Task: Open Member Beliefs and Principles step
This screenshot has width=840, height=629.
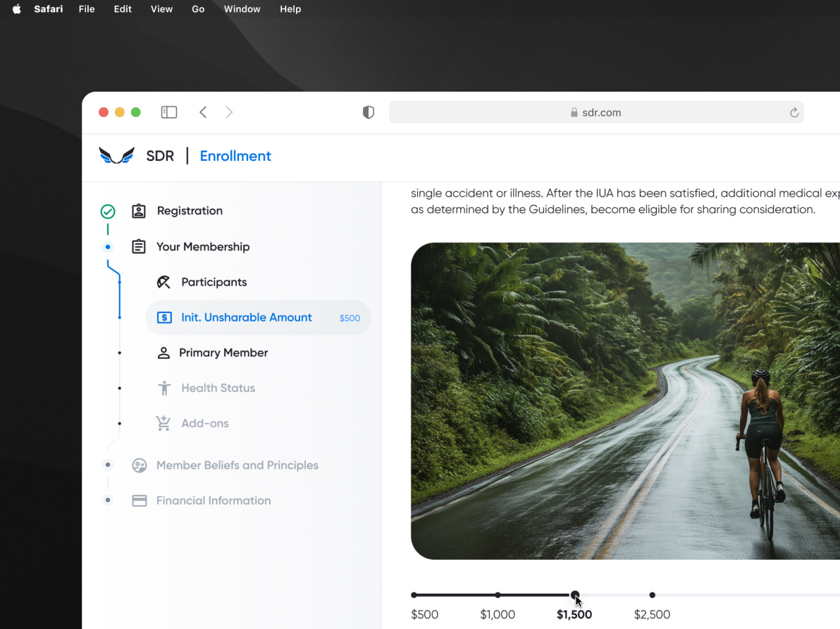Action: point(237,465)
